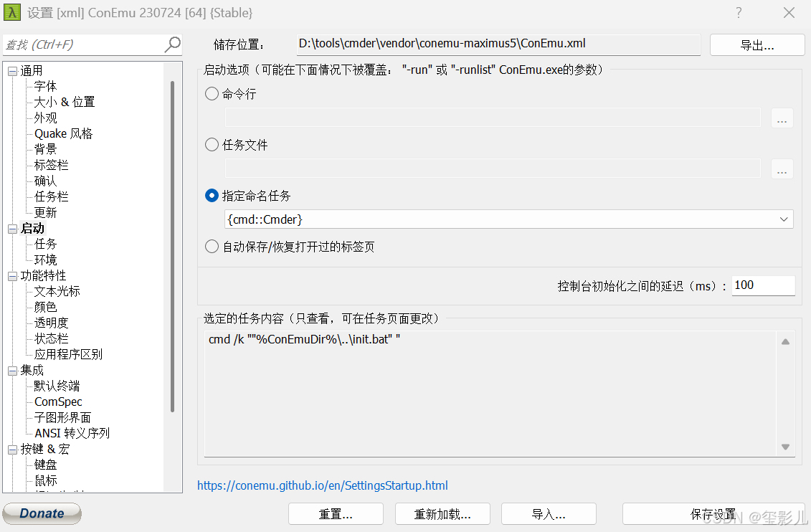
Task: Click the task content scroll up arrow
Action: coord(785,341)
